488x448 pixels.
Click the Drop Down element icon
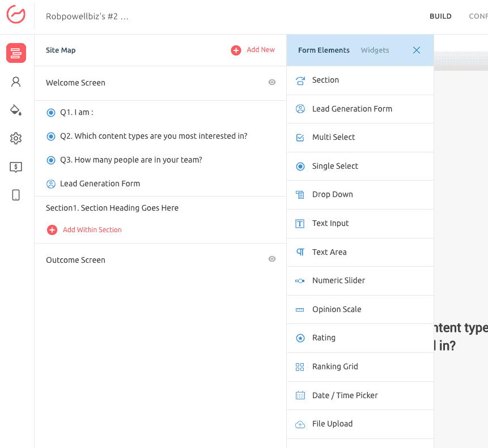tap(300, 195)
